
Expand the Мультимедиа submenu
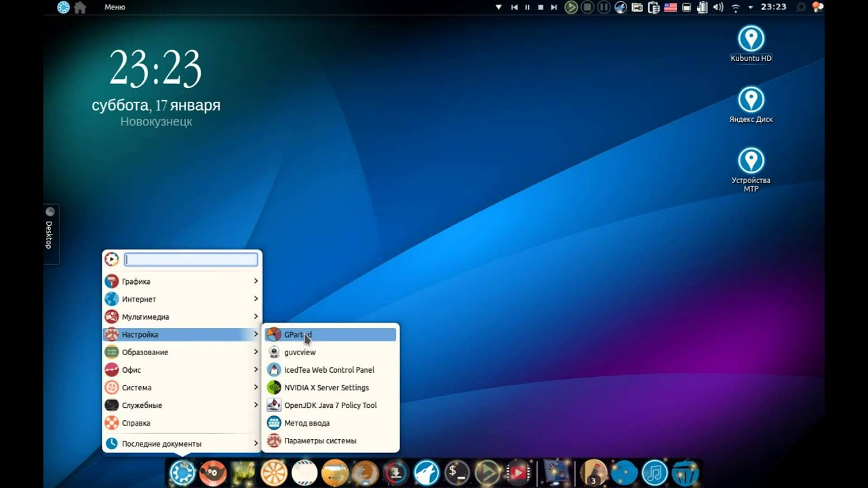click(182, 317)
